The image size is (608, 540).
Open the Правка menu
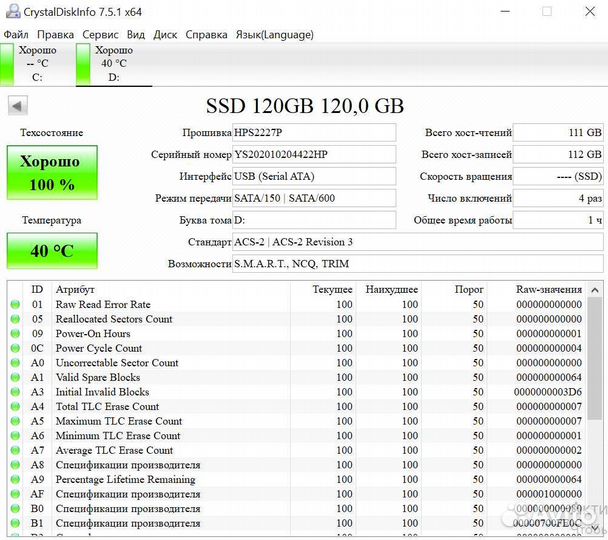(x=55, y=35)
